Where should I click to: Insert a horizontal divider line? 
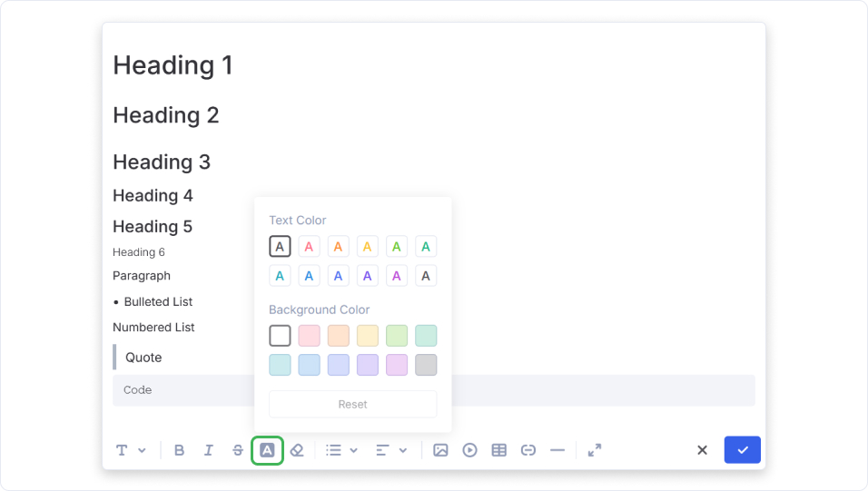[557, 450]
